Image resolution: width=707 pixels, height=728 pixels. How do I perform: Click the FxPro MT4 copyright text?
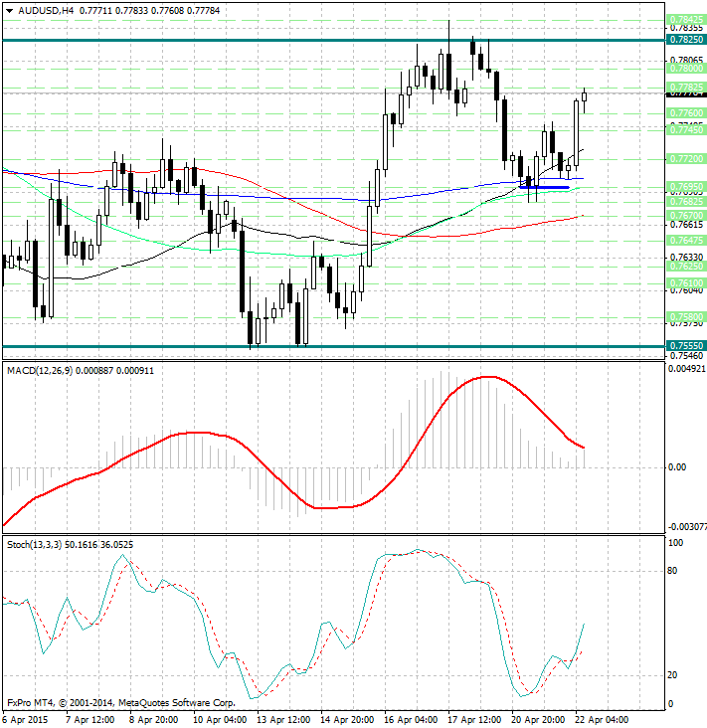click(x=121, y=702)
